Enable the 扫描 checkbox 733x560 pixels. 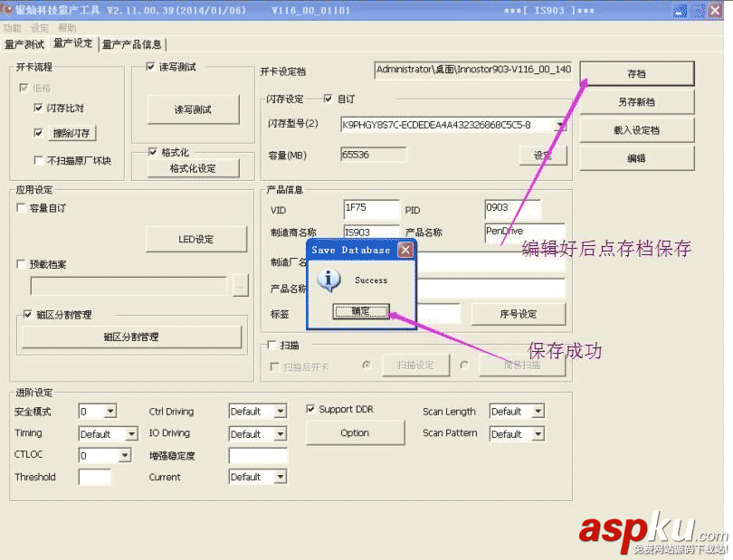click(272, 345)
